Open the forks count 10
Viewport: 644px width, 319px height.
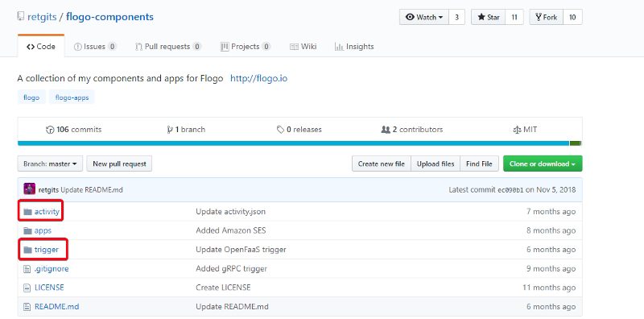(x=572, y=17)
